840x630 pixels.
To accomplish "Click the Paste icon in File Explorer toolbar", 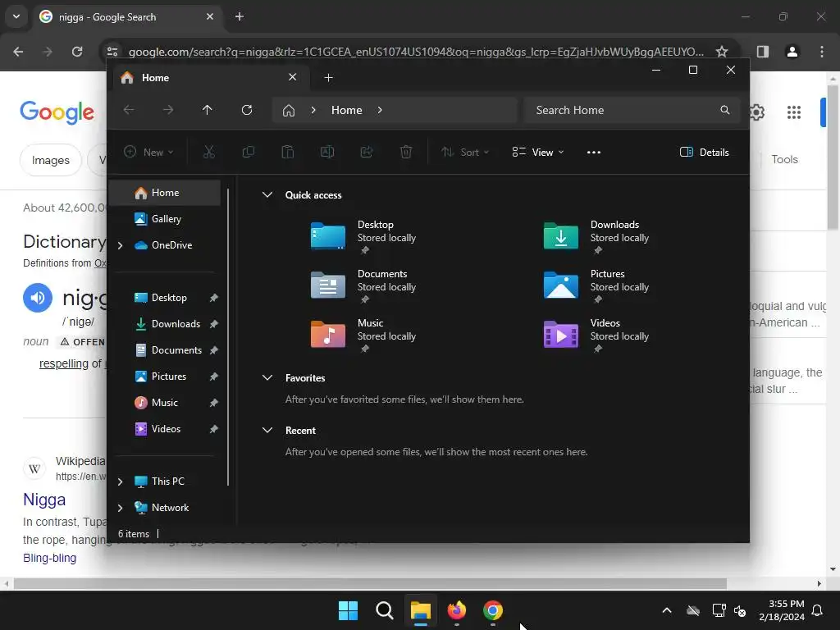I will click(x=288, y=152).
